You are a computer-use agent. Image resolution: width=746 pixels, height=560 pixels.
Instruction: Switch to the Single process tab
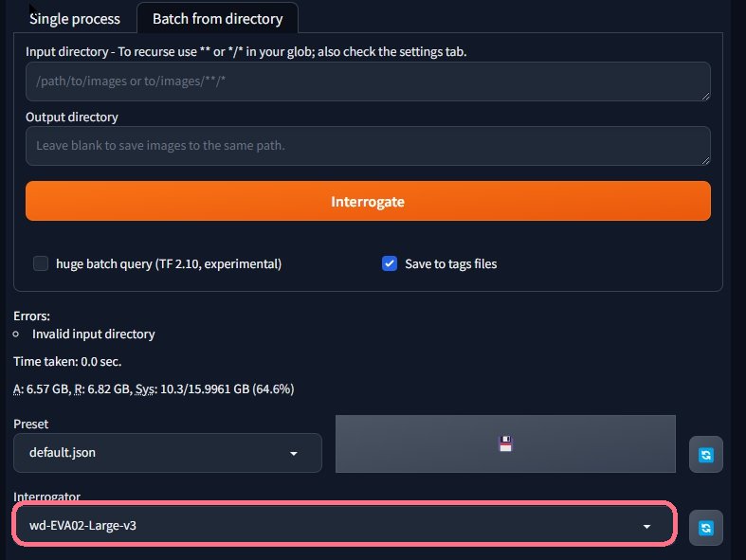coord(75,18)
